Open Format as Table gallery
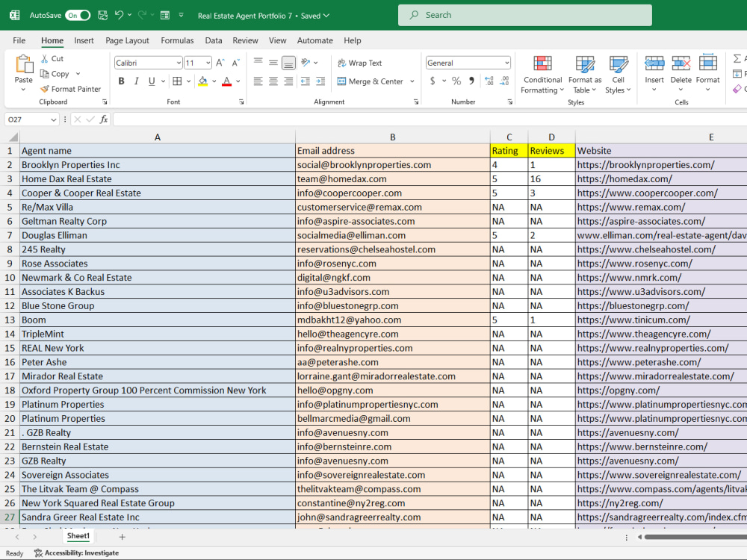The width and height of the screenshot is (747, 560). tap(585, 75)
